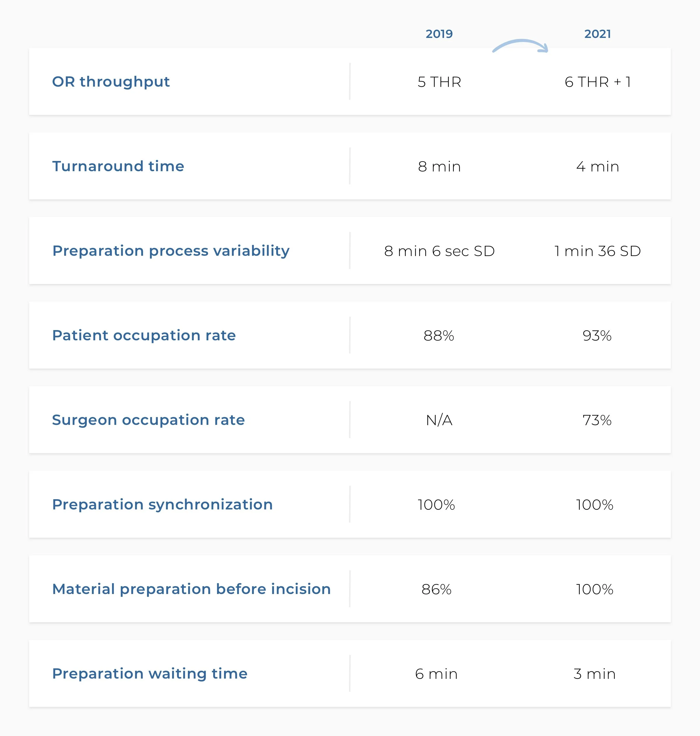Viewport: 700px width, 736px height.
Task: Select the N/A surgeon occupation value
Action: tap(439, 420)
